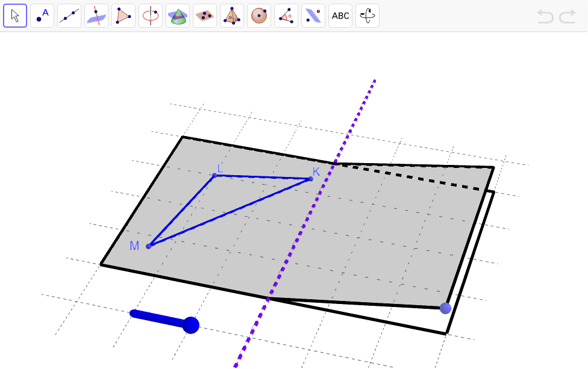
Task: Select the Move tool
Action: coord(15,16)
